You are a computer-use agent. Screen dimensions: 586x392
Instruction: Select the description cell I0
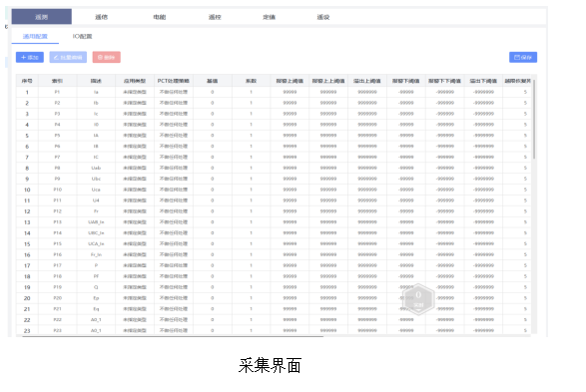coord(96,125)
